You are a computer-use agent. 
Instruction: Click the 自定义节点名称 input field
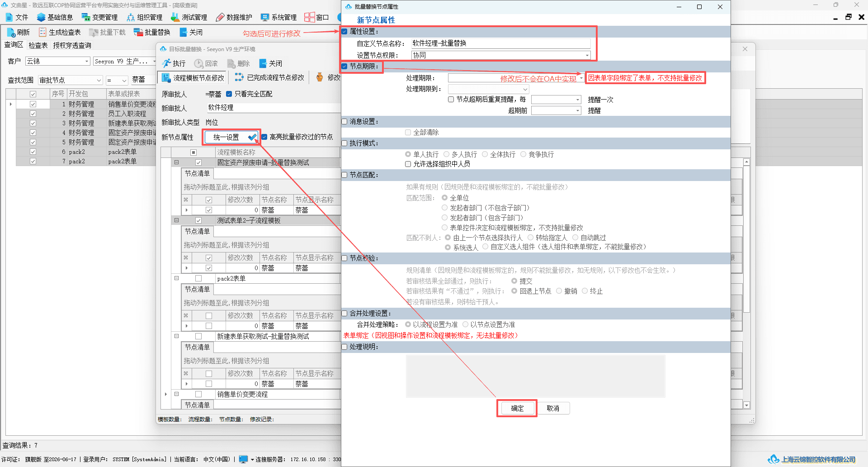(x=501, y=43)
